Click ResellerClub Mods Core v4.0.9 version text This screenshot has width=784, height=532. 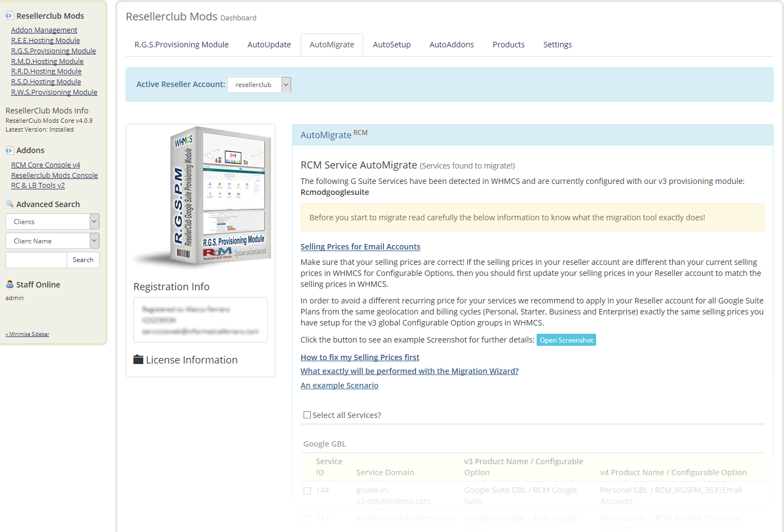pos(49,121)
